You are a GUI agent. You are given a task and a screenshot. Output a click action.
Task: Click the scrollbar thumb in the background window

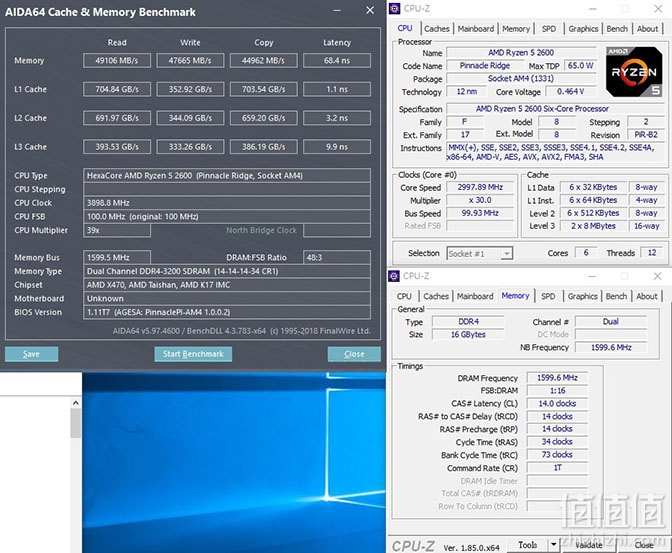tap(76, 423)
